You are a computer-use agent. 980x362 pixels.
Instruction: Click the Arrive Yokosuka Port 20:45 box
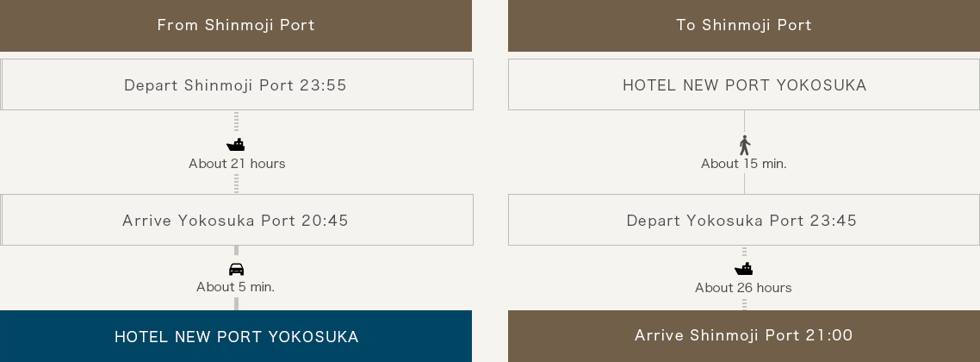[236, 220]
